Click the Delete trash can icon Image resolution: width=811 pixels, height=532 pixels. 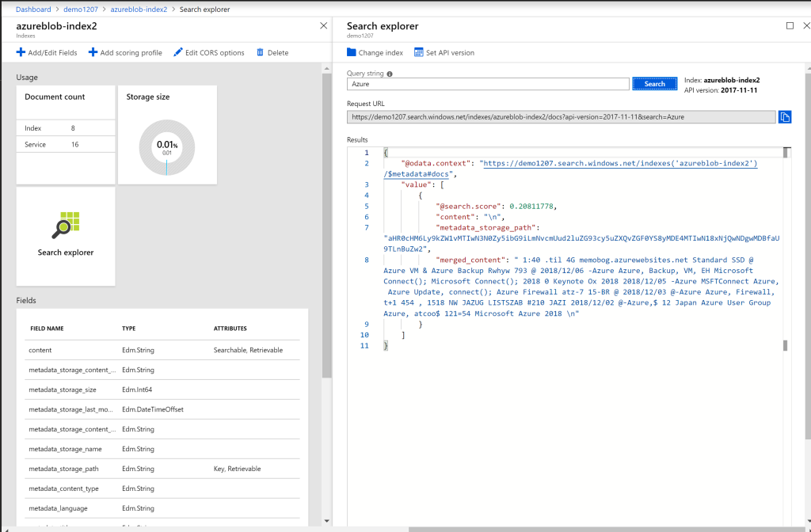click(x=260, y=52)
